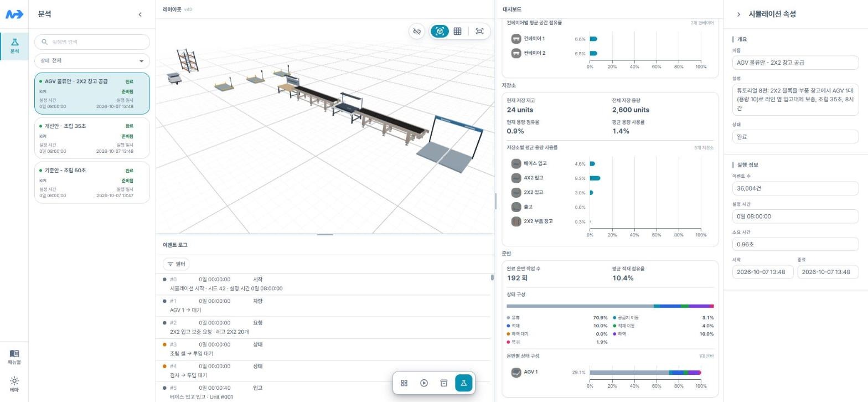The image size is (868, 402).
Task: Collapse the 시뮬레이션 속성 panel chevron
Action: click(738, 14)
